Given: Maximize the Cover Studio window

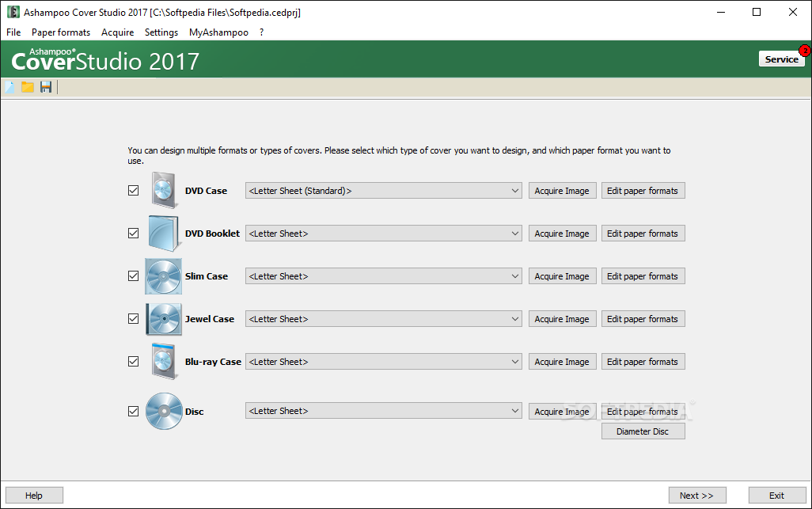Looking at the screenshot, I should (x=757, y=12).
